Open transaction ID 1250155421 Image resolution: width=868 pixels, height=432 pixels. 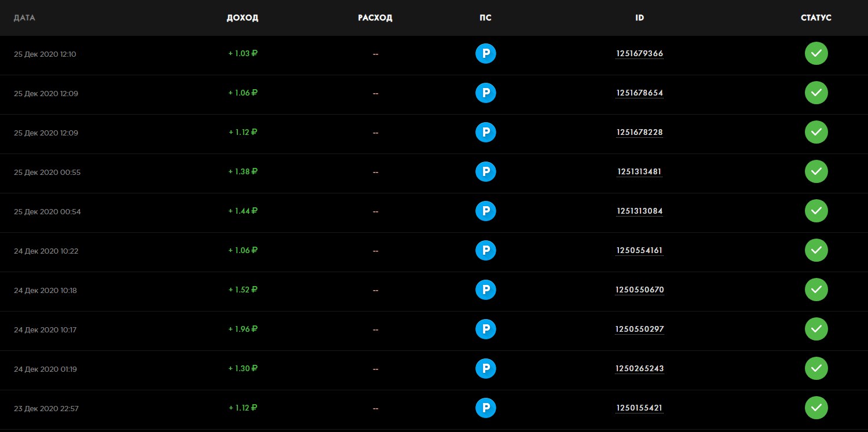click(640, 408)
